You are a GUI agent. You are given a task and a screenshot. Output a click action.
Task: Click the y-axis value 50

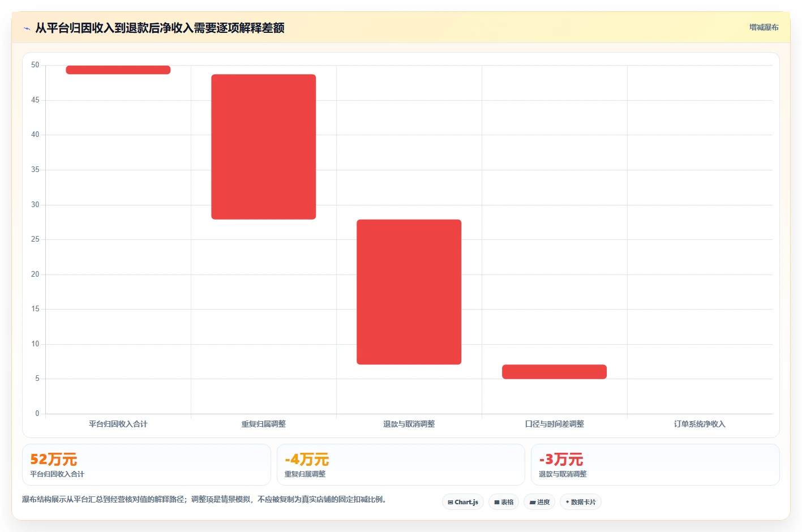(35, 65)
